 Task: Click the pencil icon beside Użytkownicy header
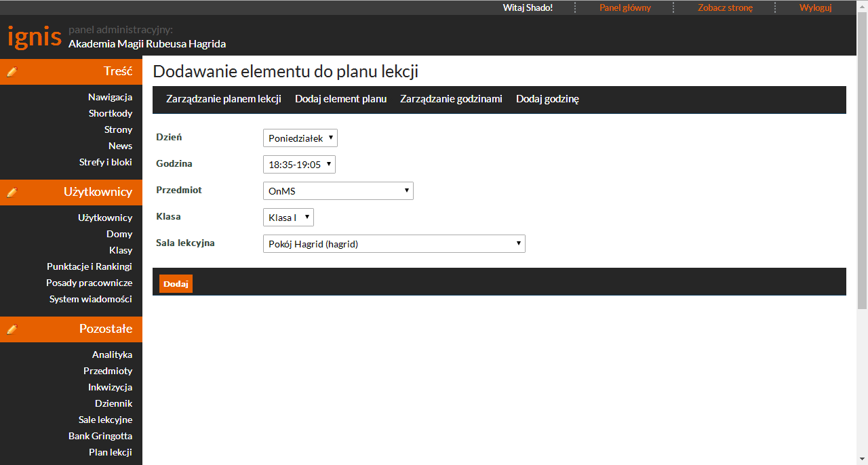12,193
